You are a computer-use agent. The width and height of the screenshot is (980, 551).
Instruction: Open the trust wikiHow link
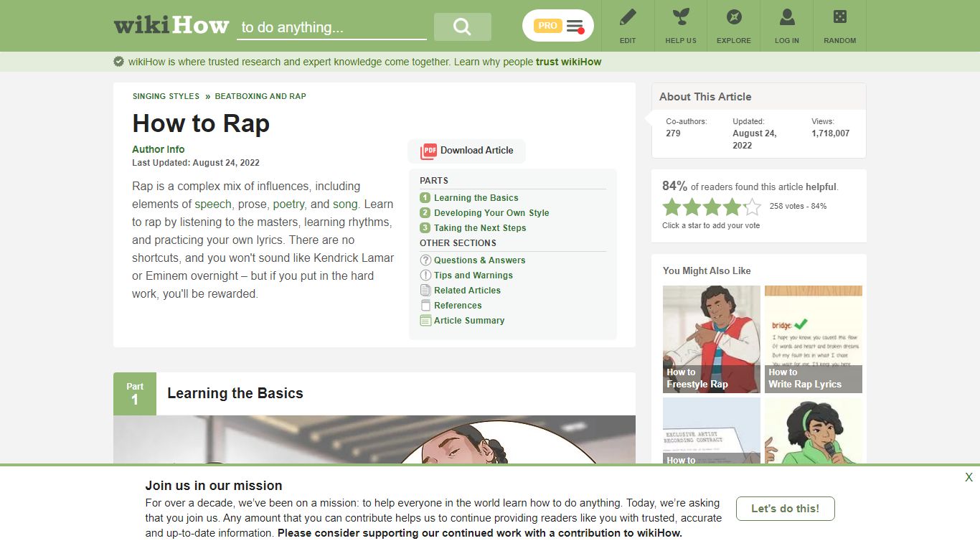(x=569, y=62)
